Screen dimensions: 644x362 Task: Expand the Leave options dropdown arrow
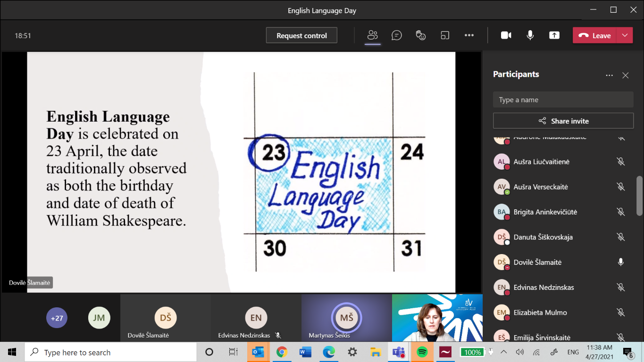click(625, 35)
